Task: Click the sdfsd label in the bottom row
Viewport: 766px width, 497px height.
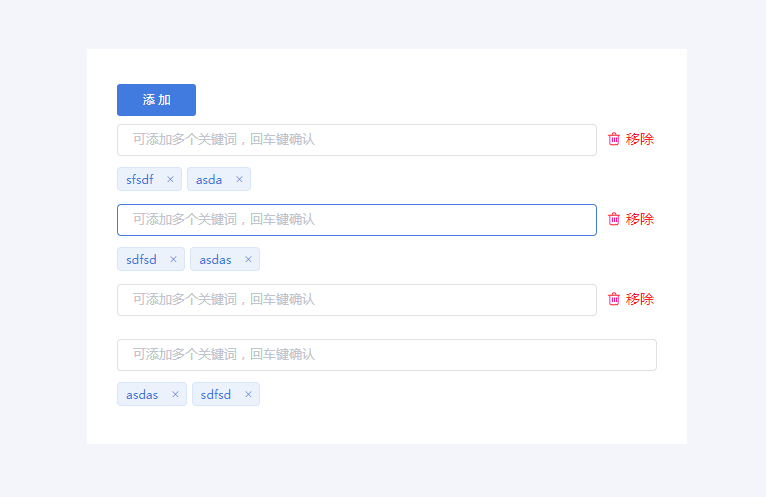Action: (x=216, y=394)
